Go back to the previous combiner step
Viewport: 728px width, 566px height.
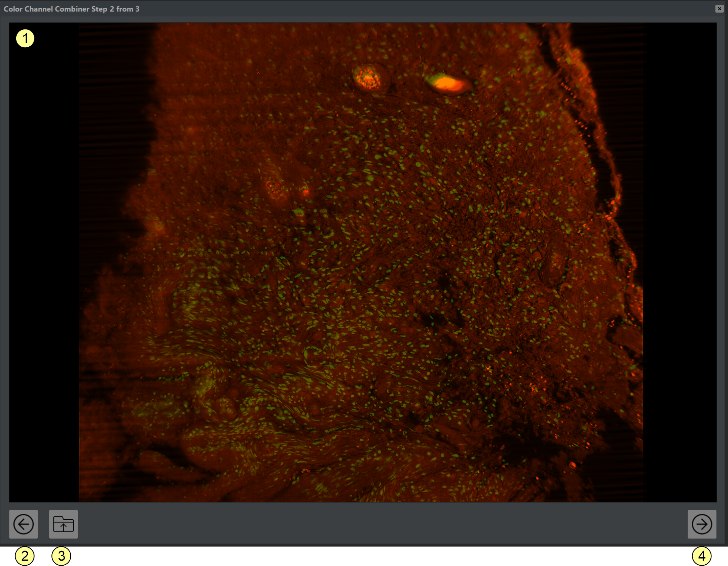(23, 524)
